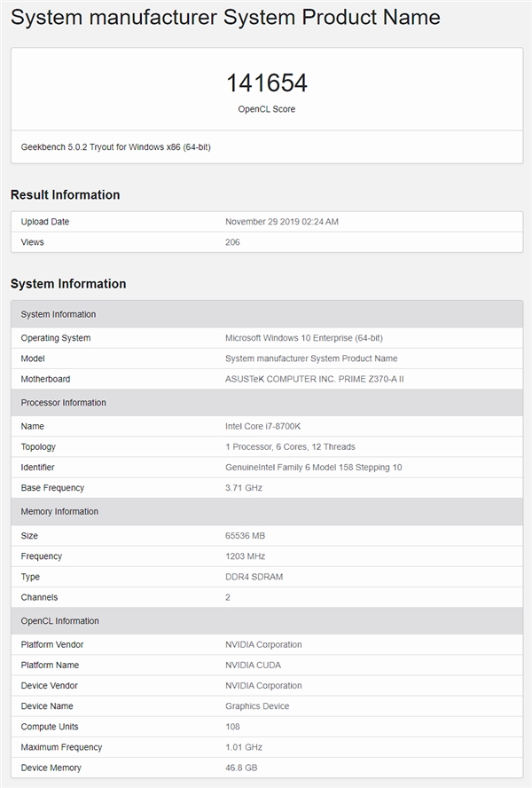Click the Upload Date value November 29 2019
Screen dimensions: 532x788
tap(282, 222)
